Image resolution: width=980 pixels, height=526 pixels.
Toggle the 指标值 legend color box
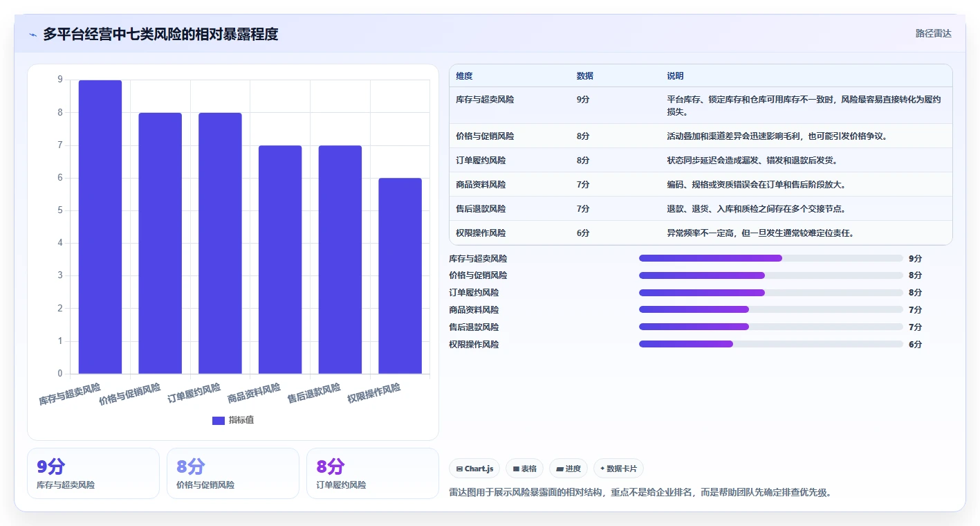coord(218,420)
